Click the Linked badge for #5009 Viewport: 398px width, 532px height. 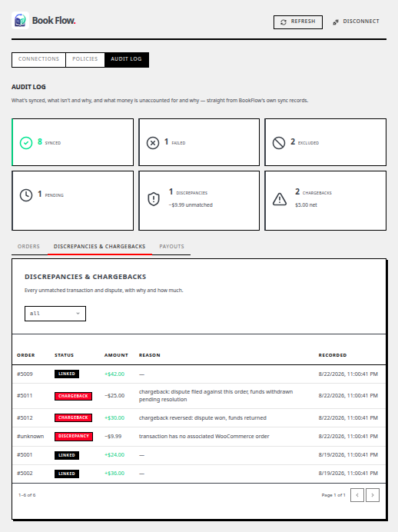point(67,374)
